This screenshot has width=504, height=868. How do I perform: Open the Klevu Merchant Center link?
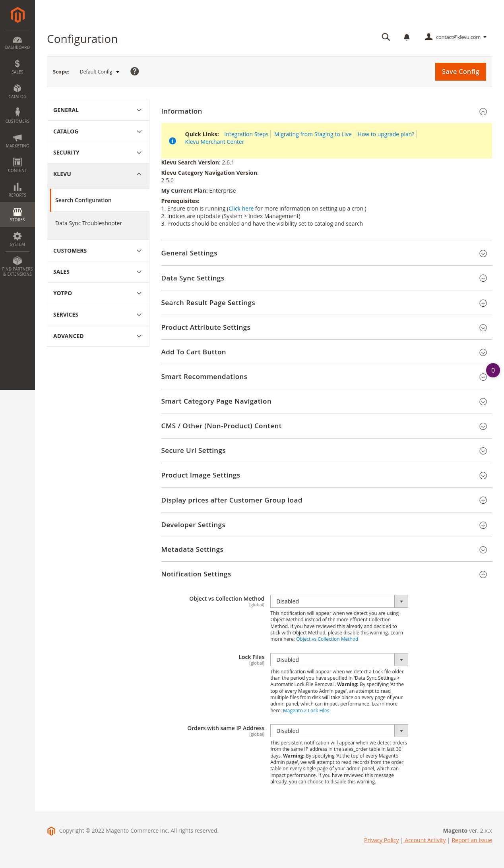click(214, 142)
